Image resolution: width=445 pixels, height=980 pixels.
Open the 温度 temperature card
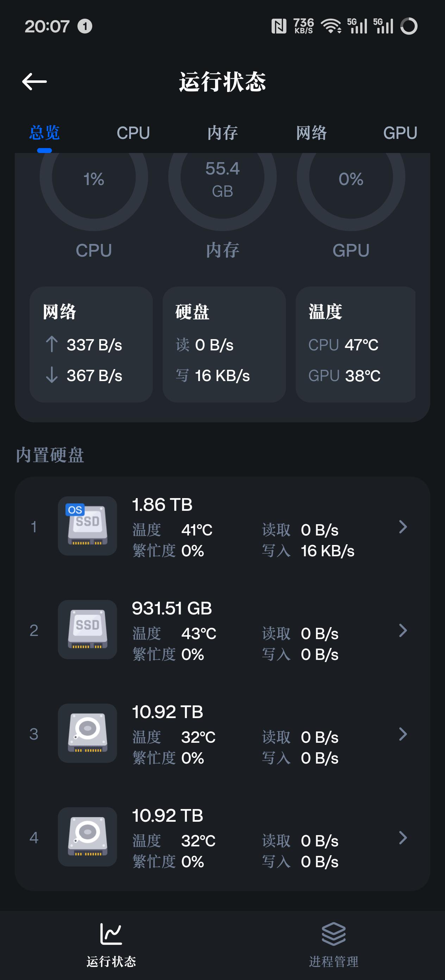click(355, 344)
